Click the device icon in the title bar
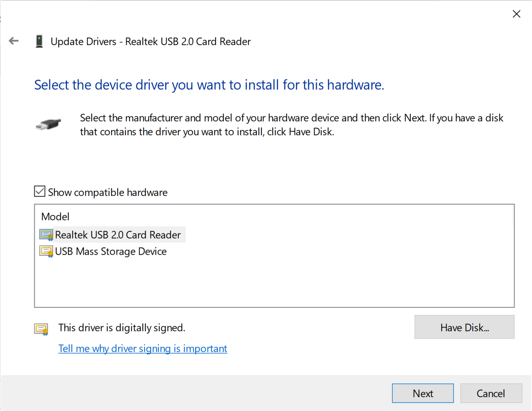532x411 pixels. coord(39,41)
